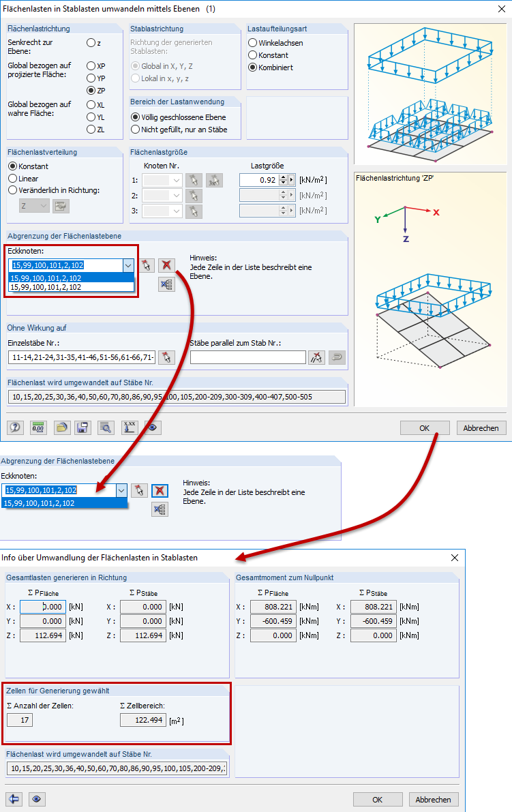Click the grayed undo icon beside parallel members
Viewport: 512px width, 812px height.
[337, 357]
